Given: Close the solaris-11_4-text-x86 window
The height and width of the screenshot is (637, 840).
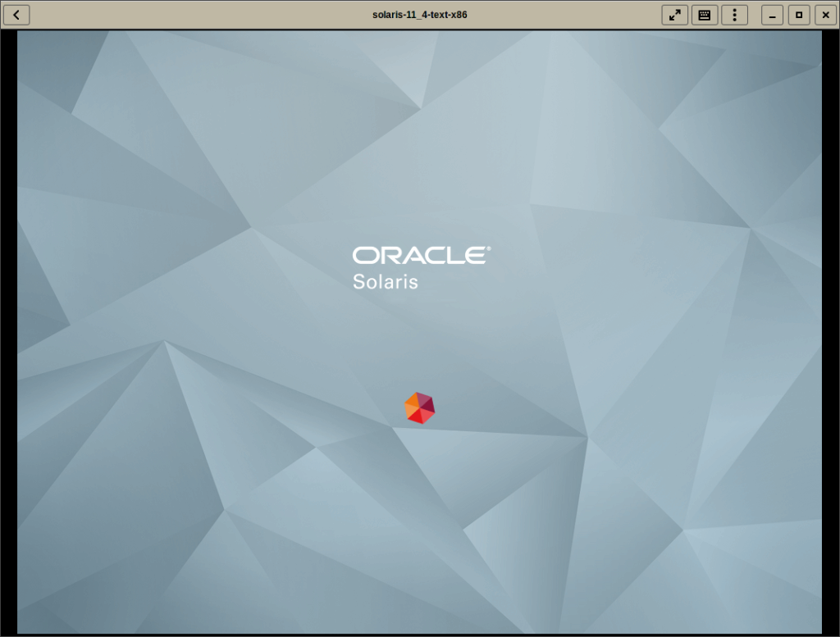Looking at the screenshot, I should [825, 15].
